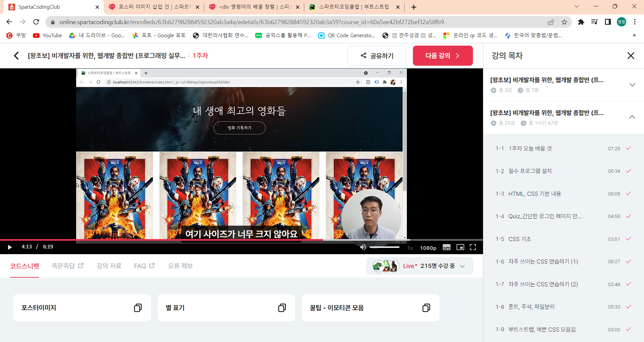
Task: Open the 쿠팡 bookmark
Action: pos(16,36)
